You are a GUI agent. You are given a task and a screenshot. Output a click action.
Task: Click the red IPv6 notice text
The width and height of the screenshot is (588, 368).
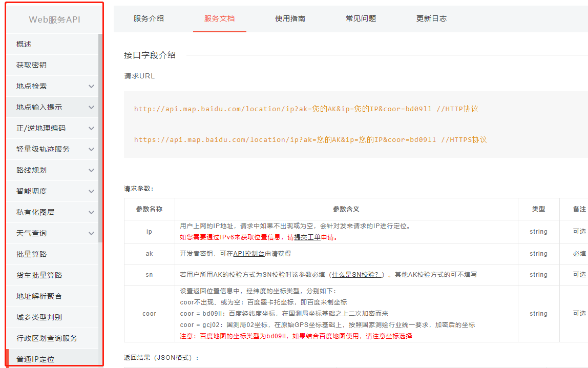tap(259, 237)
